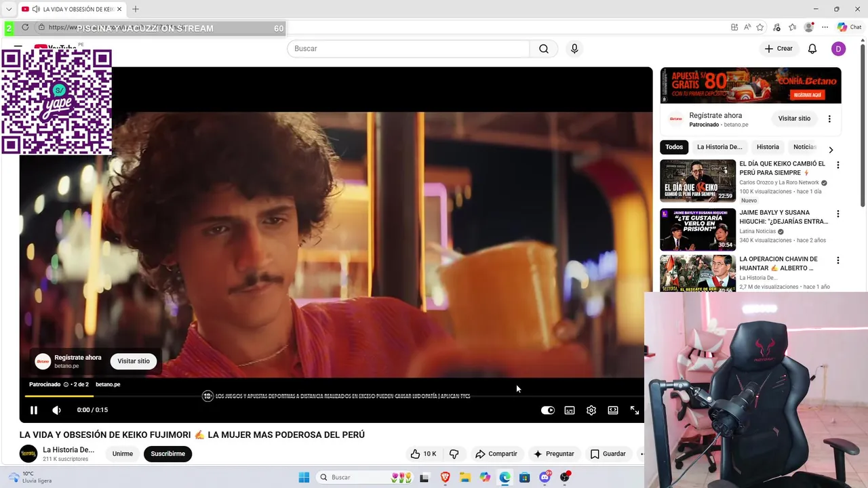868x488 pixels.
Task: Open the Windows Start menu
Action: click(x=304, y=477)
